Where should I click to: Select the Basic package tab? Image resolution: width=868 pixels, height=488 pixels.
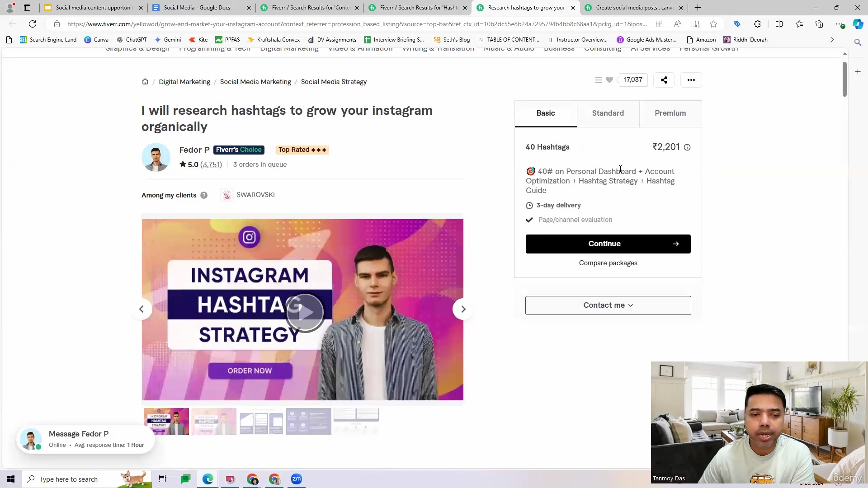(x=546, y=113)
